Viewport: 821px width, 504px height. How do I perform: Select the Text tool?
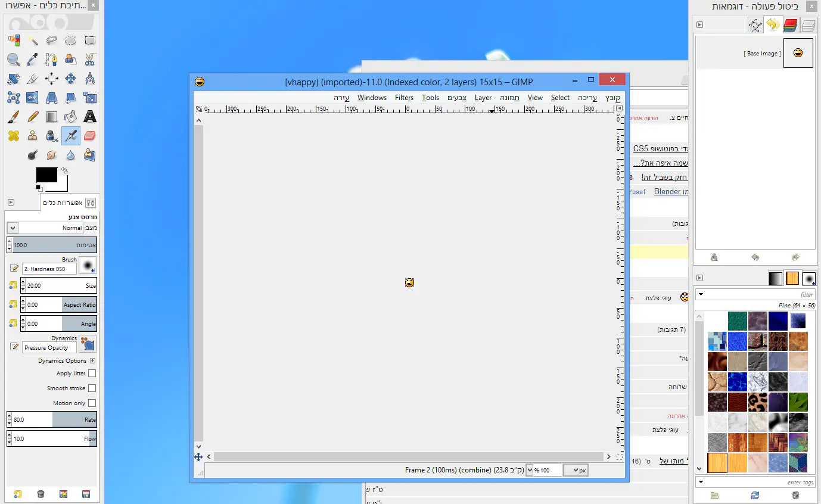point(90,117)
